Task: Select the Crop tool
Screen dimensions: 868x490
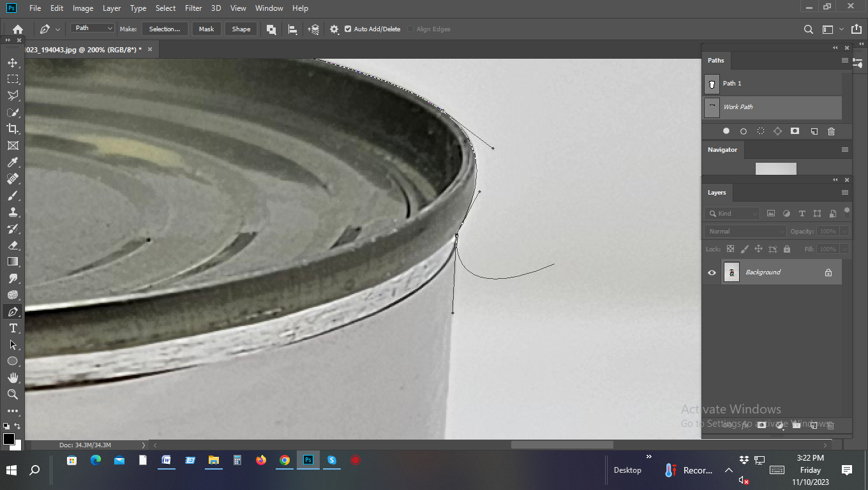Action: point(12,129)
